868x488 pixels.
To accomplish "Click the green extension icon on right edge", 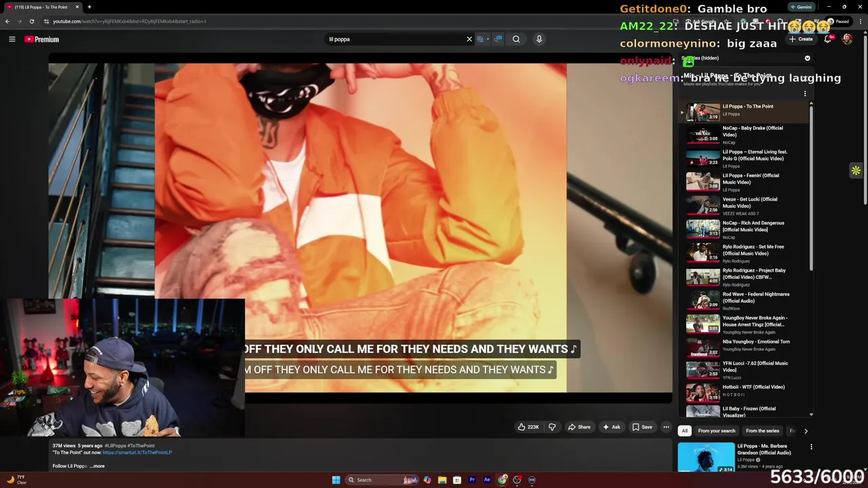I will [856, 171].
